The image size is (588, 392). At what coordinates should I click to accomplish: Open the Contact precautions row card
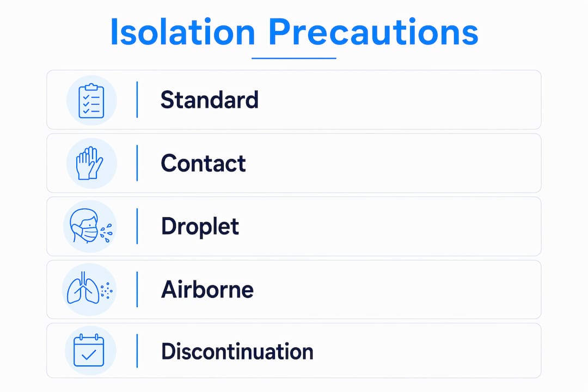[293, 163]
